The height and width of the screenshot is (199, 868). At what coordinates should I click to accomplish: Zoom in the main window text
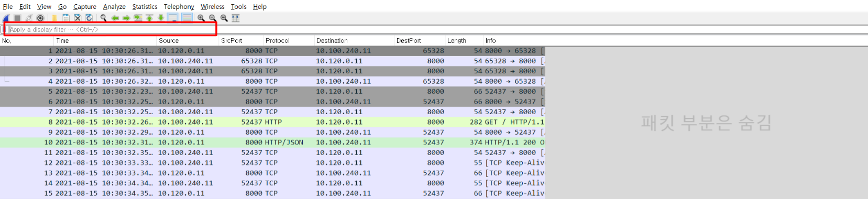click(x=201, y=18)
